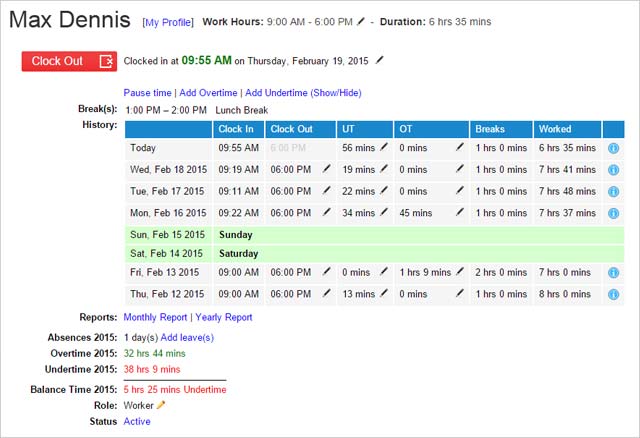This screenshot has width=640, height=438.
Task: Open the Monthly Report link
Action: [155, 317]
